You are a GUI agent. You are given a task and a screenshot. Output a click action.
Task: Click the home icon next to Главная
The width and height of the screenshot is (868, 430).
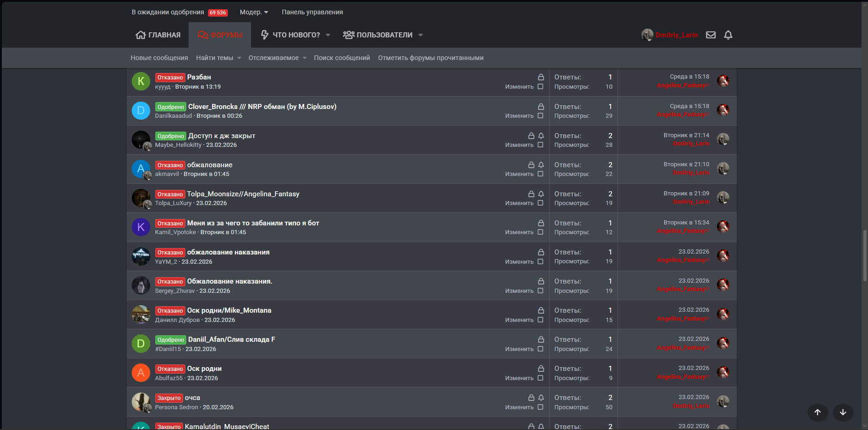click(141, 35)
